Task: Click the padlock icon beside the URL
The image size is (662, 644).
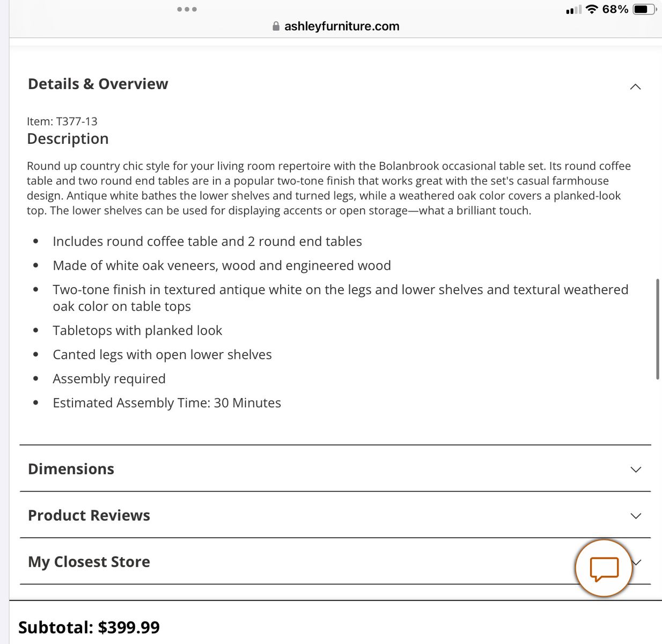Action: point(276,26)
